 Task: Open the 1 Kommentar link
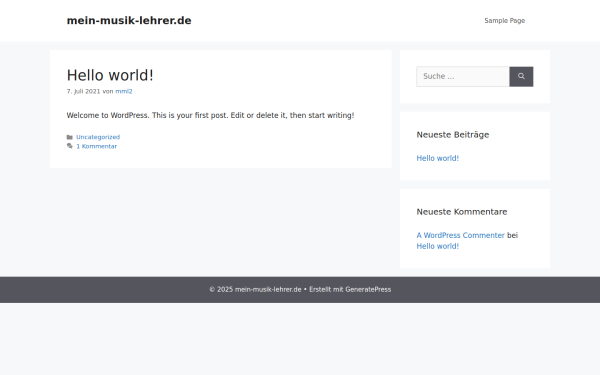pyautogui.click(x=96, y=146)
